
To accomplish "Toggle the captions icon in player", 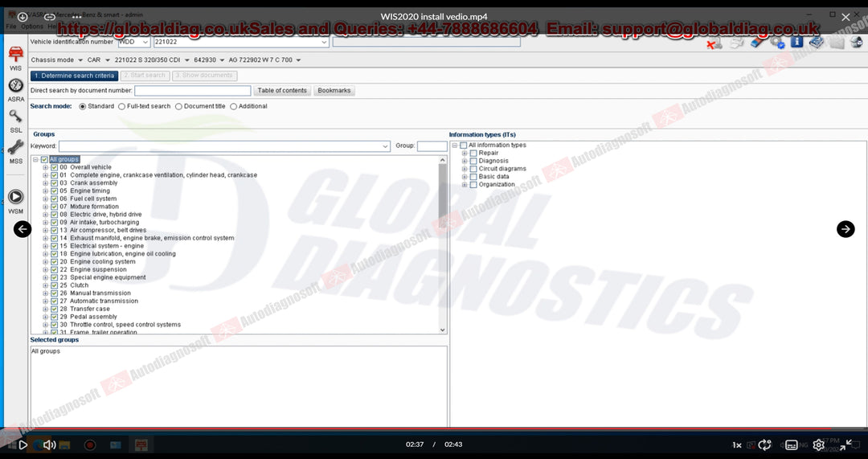I will point(792,445).
